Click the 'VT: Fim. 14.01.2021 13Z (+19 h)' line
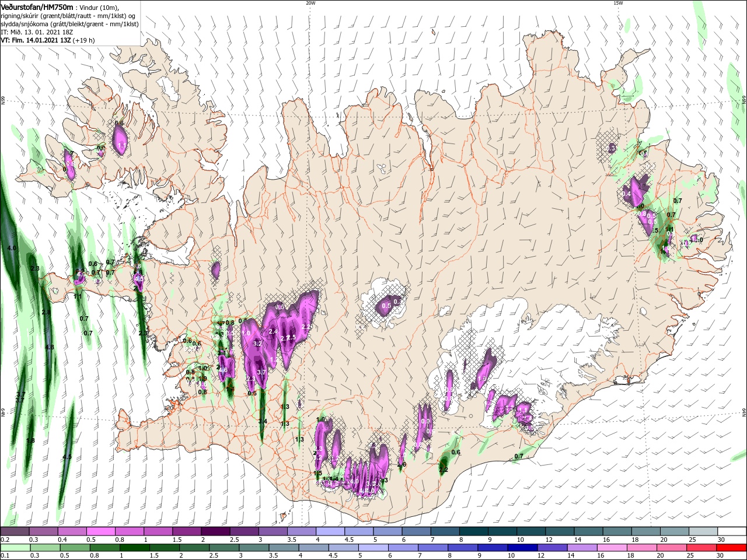Screen dimensions: 747x560 click(47, 40)
